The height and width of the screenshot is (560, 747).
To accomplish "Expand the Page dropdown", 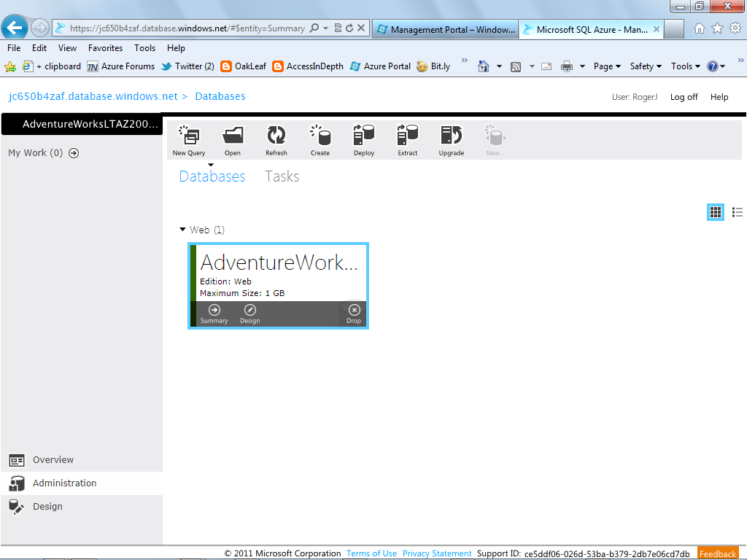I will point(607,66).
